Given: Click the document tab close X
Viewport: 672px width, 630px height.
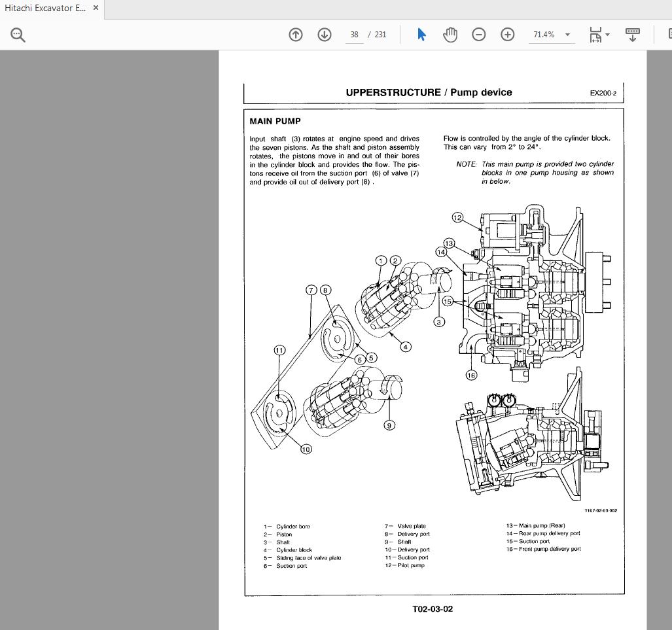Looking at the screenshot, I should click(96, 9).
